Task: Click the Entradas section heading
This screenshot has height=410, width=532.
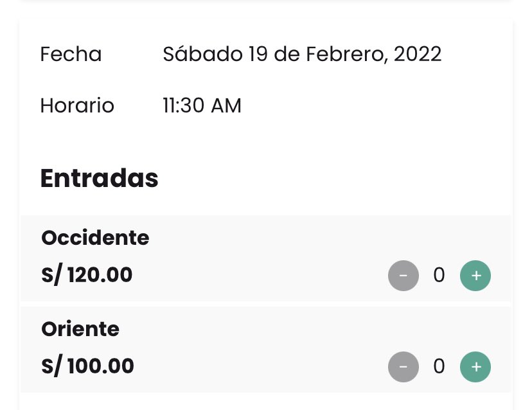Action: click(99, 179)
